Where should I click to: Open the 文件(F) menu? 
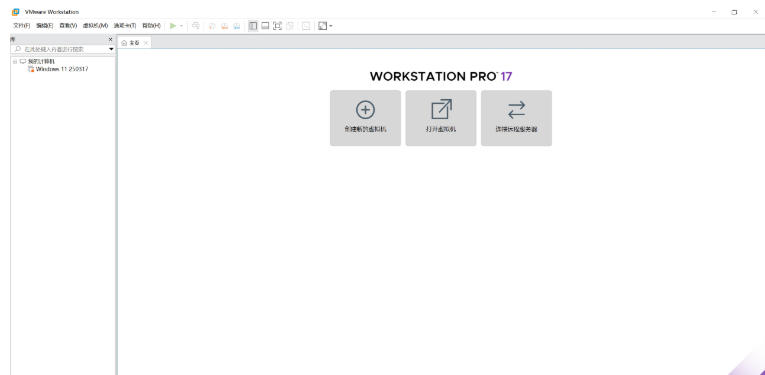[x=21, y=26]
